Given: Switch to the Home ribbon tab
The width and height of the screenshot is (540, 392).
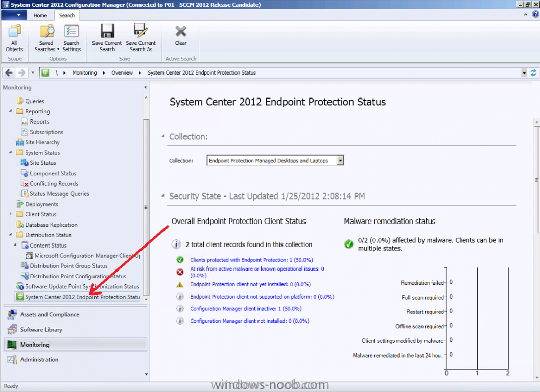Looking at the screenshot, I should pyautogui.click(x=40, y=15).
